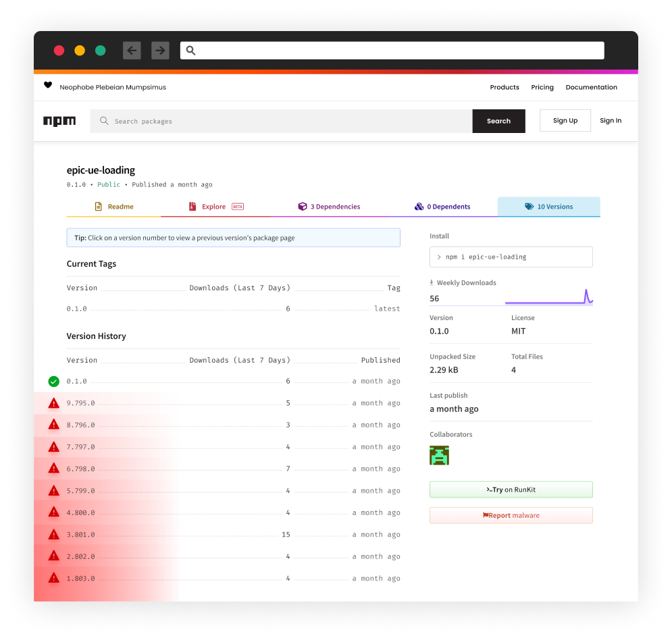Image resolution: width=672 pixels, height=638 pixels.
Task: Click warning icon next to version 4.800.0
Action: pos(53,512)
